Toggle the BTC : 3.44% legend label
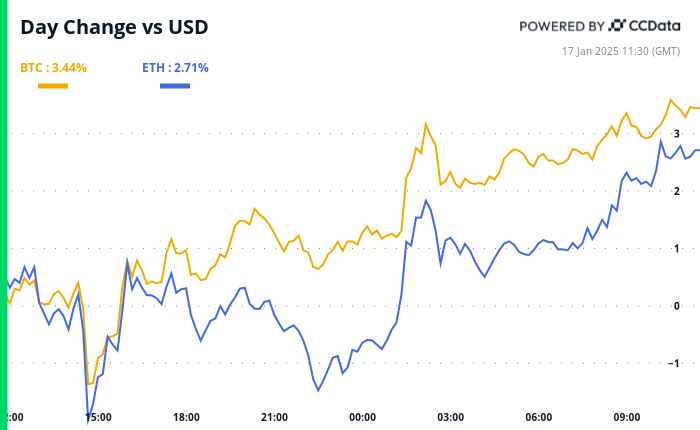 53,68
